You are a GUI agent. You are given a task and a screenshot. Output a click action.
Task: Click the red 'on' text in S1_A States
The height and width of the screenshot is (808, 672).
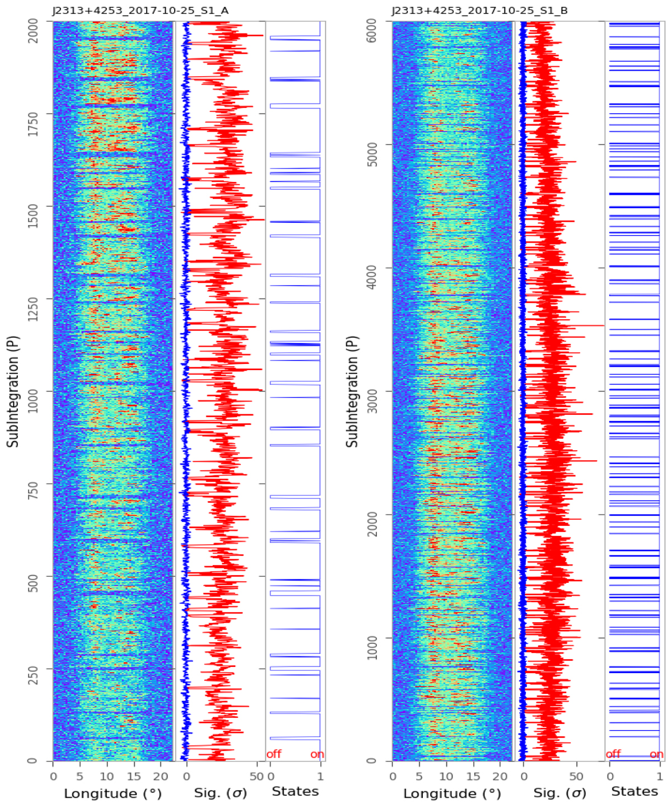tap(317, 754)
